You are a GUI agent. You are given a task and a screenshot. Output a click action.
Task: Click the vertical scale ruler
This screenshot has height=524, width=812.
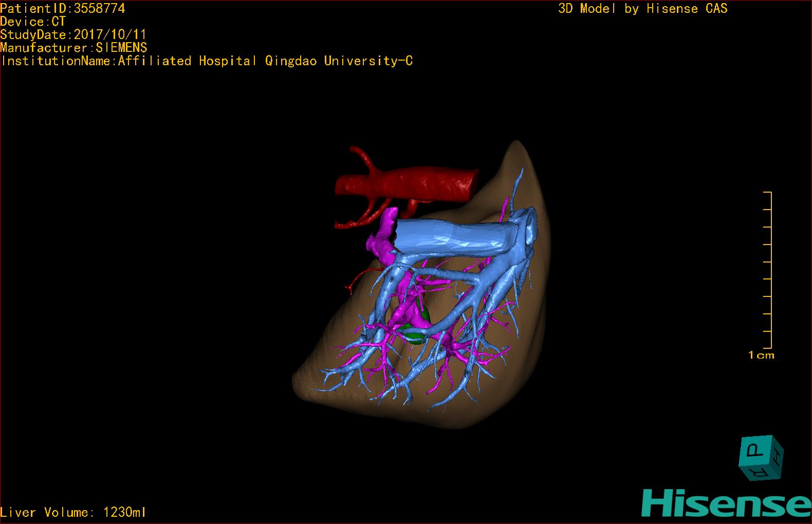click(768, 270)
